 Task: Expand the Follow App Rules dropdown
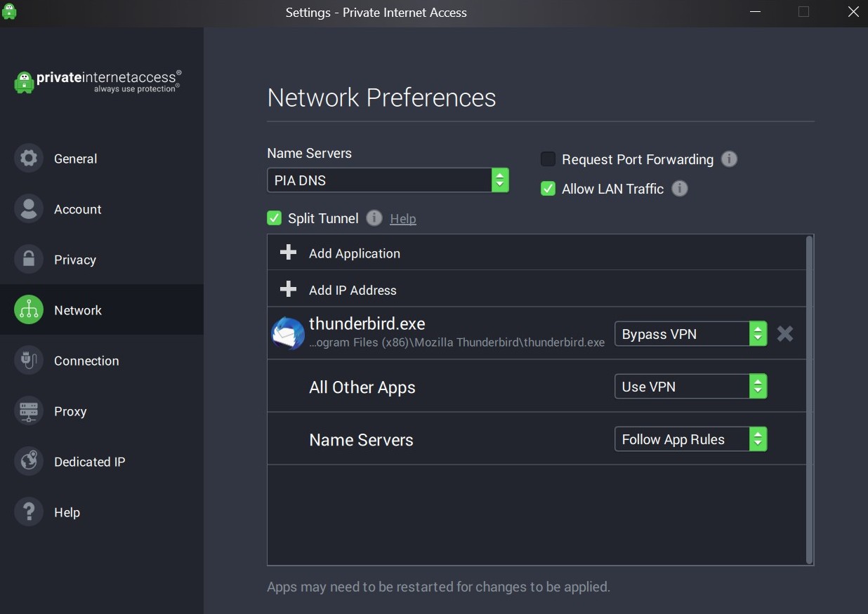click(690, 439)
